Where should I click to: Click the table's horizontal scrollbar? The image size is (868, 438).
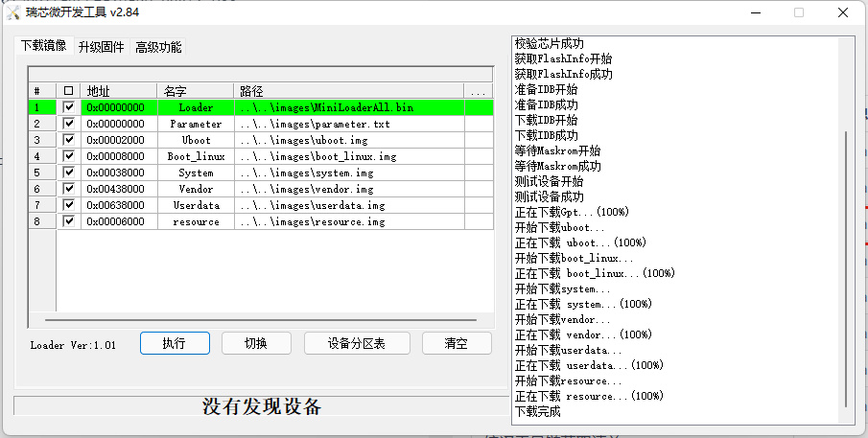261,320
